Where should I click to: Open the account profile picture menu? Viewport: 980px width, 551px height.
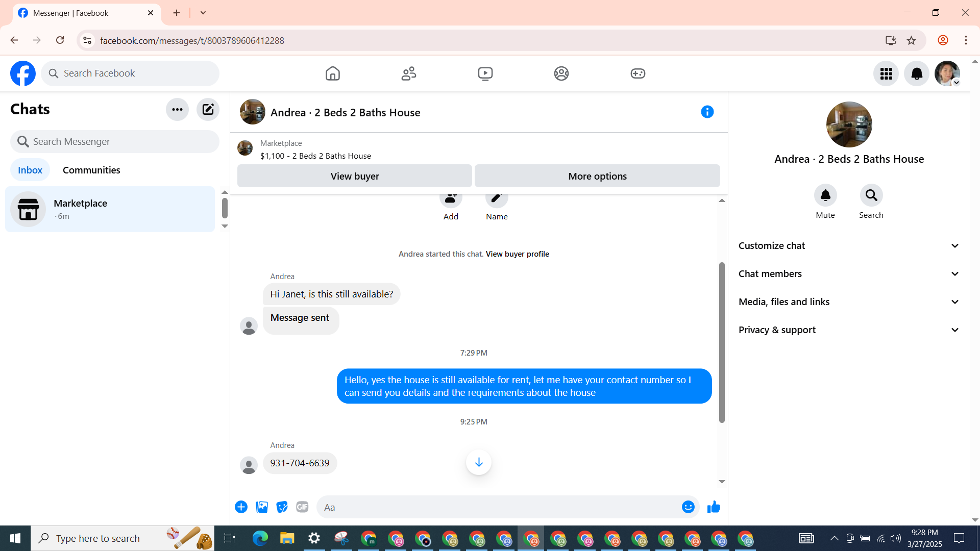[x=947, y=73]
